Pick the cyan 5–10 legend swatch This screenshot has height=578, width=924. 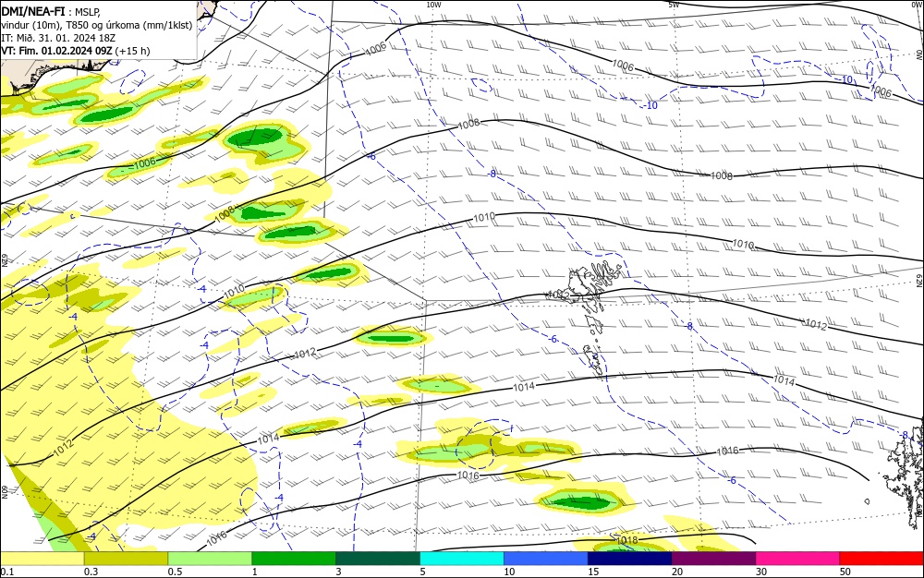(462, 559)
